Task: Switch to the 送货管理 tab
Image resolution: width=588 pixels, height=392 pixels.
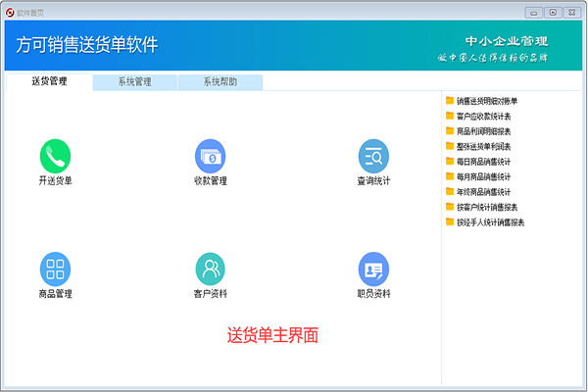Action: click(x=49, y=81)
